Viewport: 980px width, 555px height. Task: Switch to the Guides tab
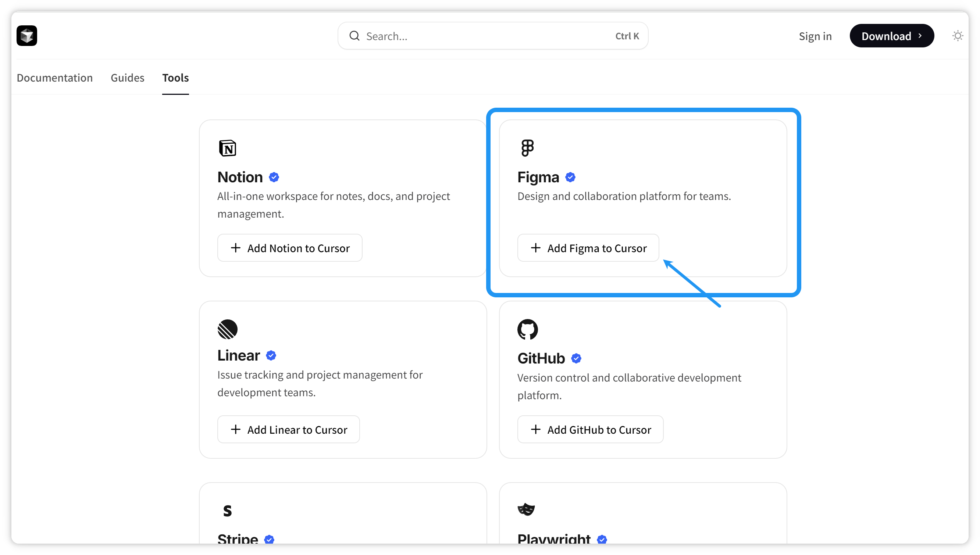click(x=127, y=78)
